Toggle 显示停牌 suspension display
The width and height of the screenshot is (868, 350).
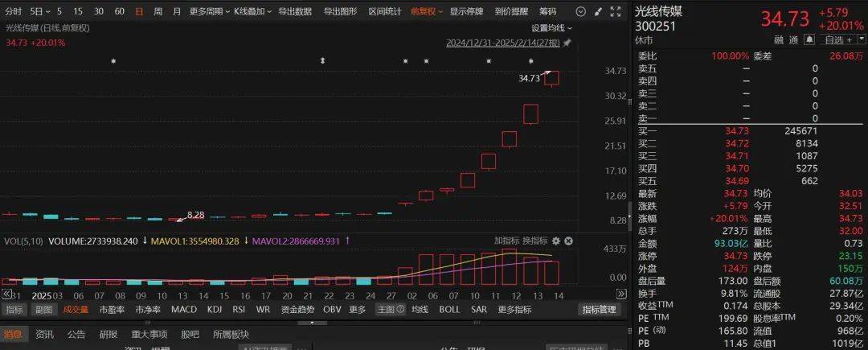click(466, 11)
